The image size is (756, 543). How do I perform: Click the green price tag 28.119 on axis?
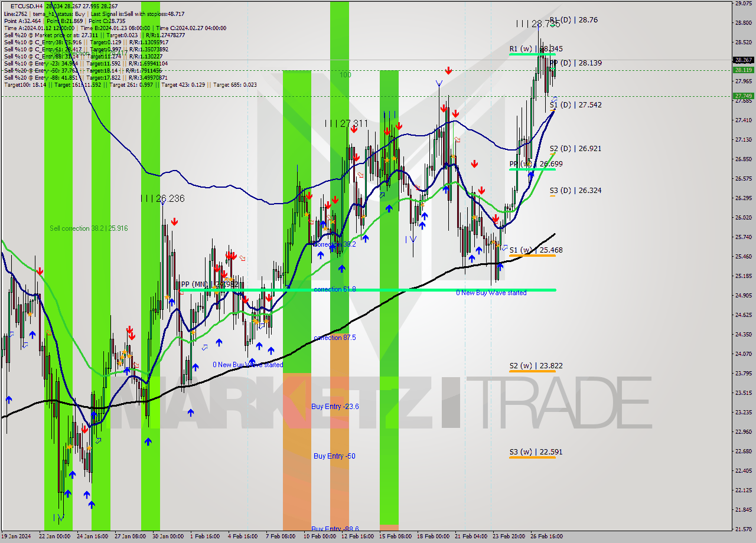tap(743, 70)
